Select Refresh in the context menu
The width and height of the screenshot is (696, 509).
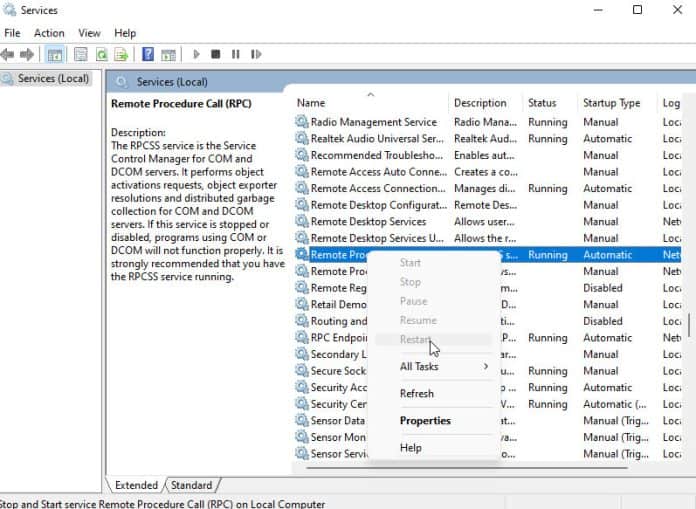417,394
